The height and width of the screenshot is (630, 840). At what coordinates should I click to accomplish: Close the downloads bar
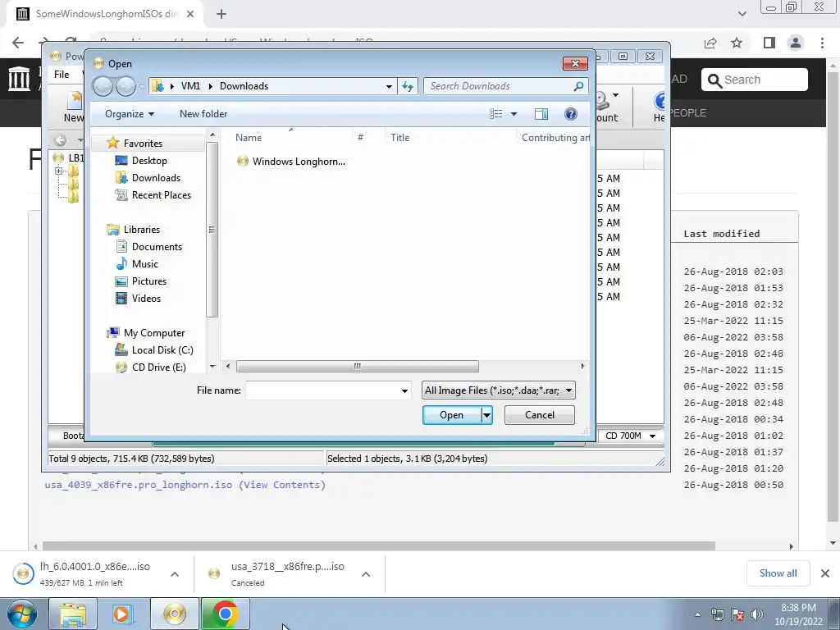[825, 573]
